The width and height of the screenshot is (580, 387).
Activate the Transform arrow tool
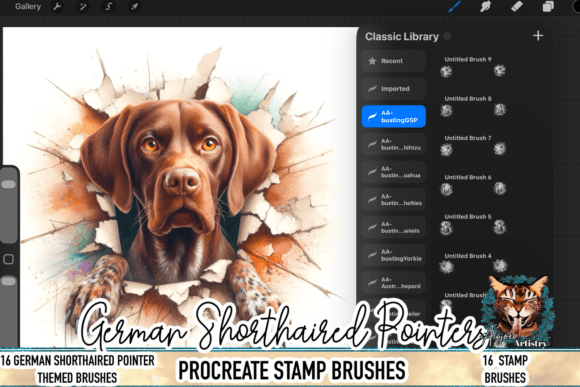point(135,6)
